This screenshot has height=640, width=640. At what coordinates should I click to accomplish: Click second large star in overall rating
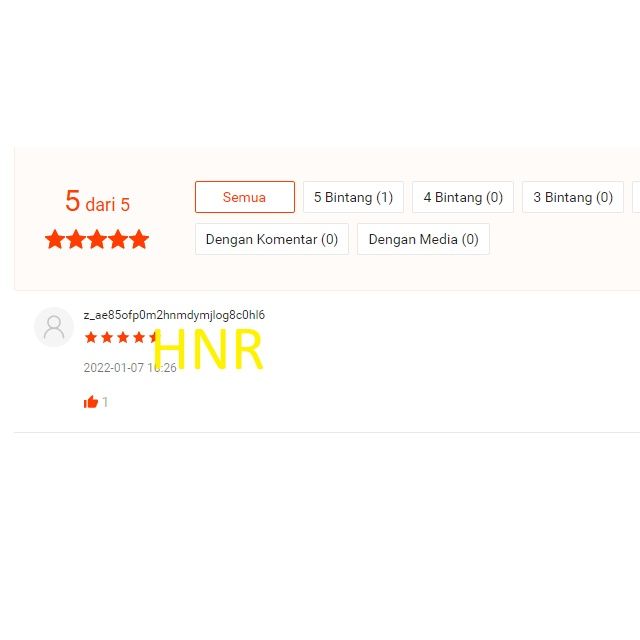pos(76,239)
